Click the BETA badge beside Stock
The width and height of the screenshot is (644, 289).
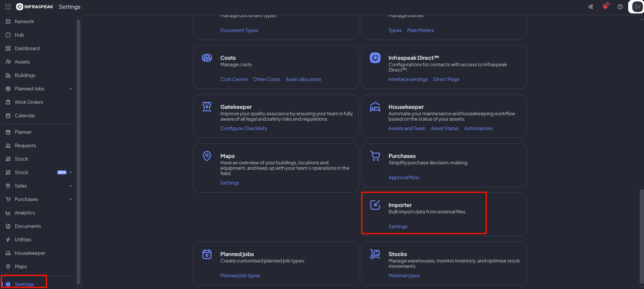click(x=62, y=172)
